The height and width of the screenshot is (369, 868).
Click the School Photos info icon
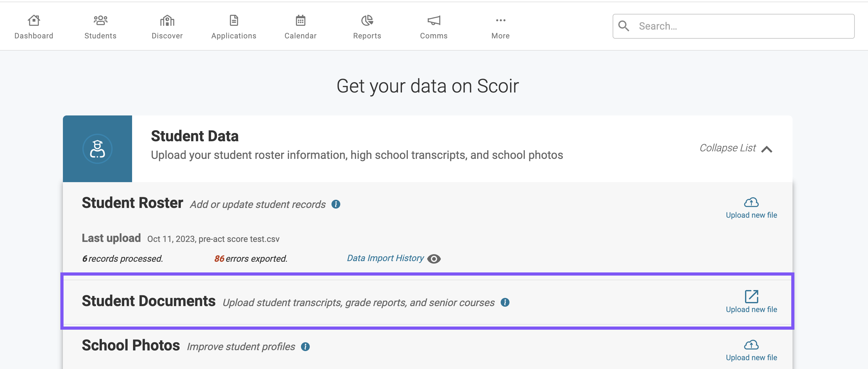point(305,346)
